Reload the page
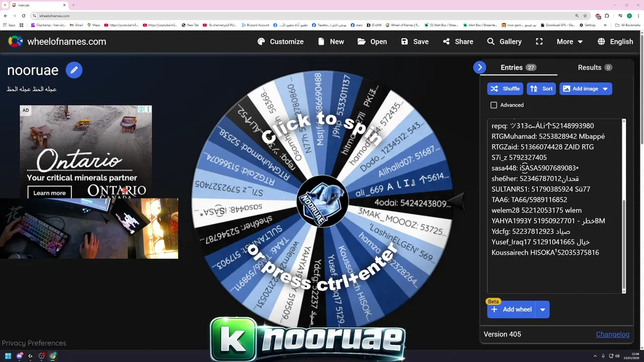 pyautogui.click(x=23, y=16)
